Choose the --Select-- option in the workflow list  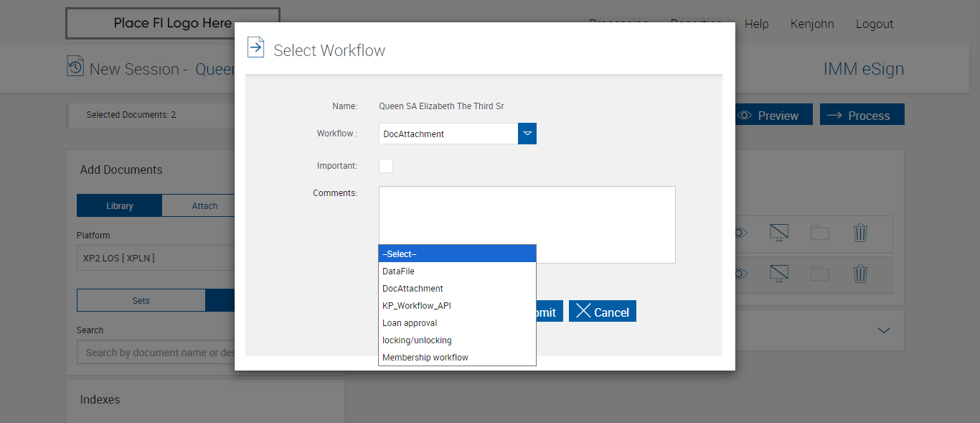pos(457,254)
